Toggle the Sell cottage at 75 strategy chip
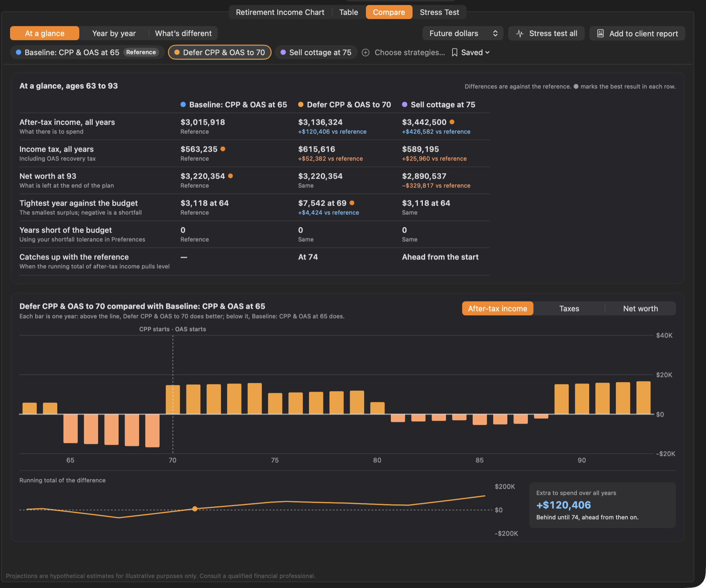The height and width of the screenshot is (588, 706). (316, 52)
